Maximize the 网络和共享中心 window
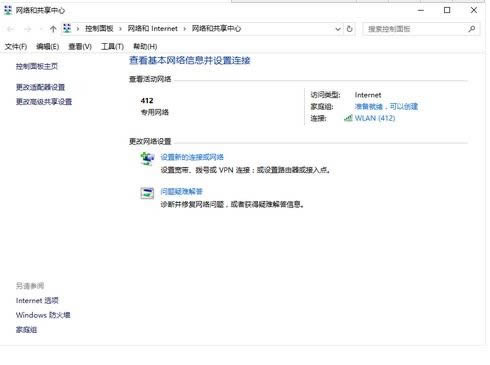490x365 pixels. click(x=447, y=10)
